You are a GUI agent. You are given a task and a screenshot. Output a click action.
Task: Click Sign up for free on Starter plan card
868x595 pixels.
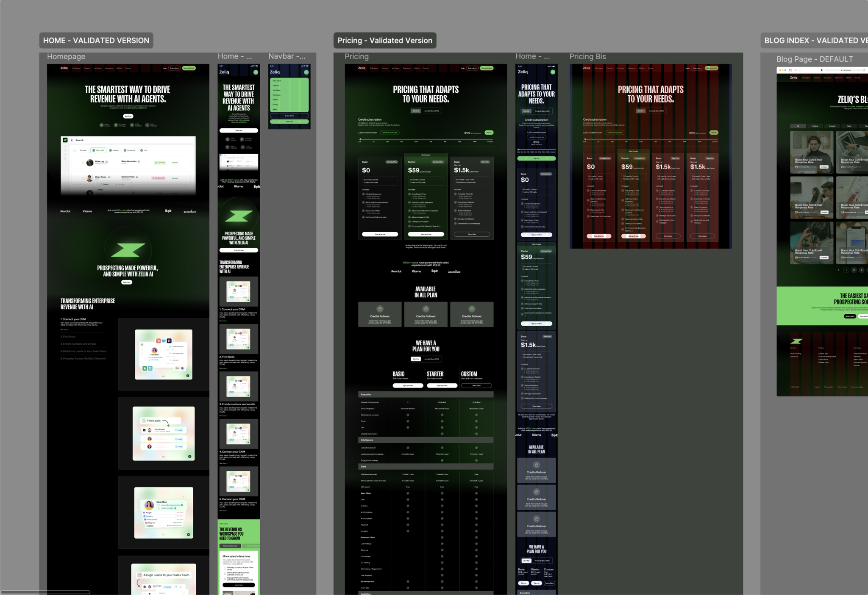click(x=426, y=234)
